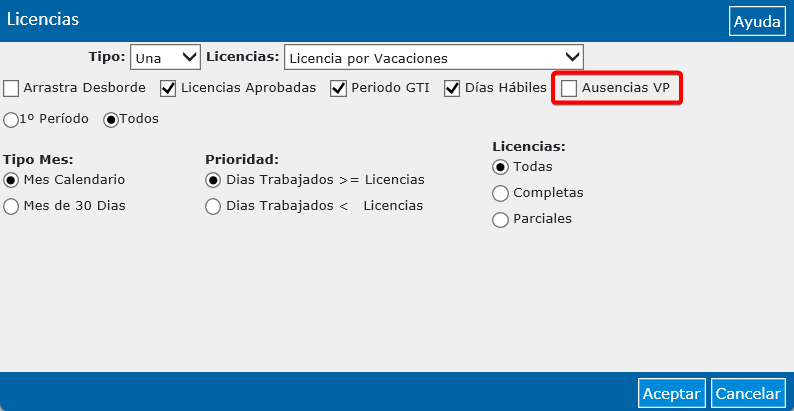Toggle the Periodo GTI checkbox
794x411 pixels.
pyautogui.click(x=339, y=88)
